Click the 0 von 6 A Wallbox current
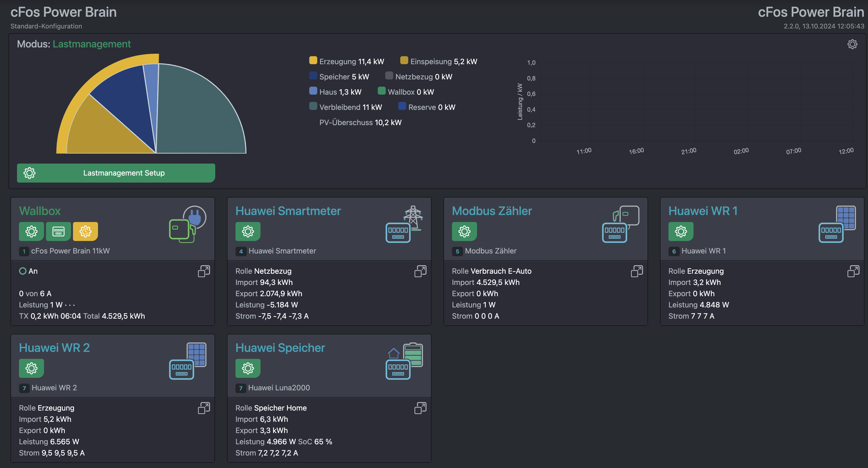The height and width of the screenshot is (468, 868). click(x=35, y=294)
